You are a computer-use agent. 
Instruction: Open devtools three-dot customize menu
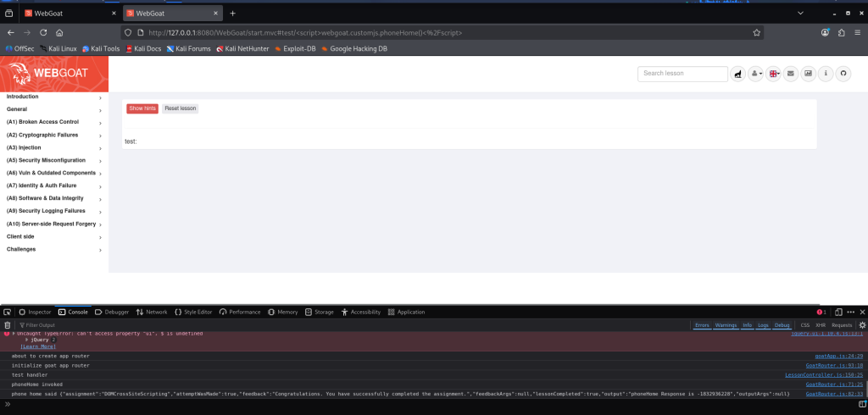coord(851,312)
